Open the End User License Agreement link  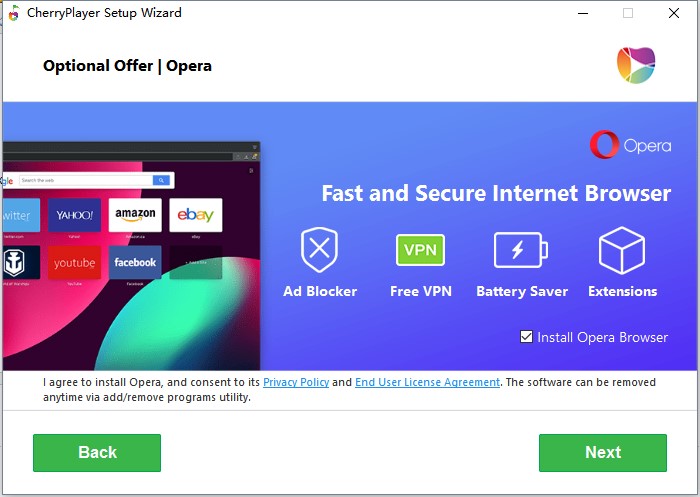click(x=427, y=382)
